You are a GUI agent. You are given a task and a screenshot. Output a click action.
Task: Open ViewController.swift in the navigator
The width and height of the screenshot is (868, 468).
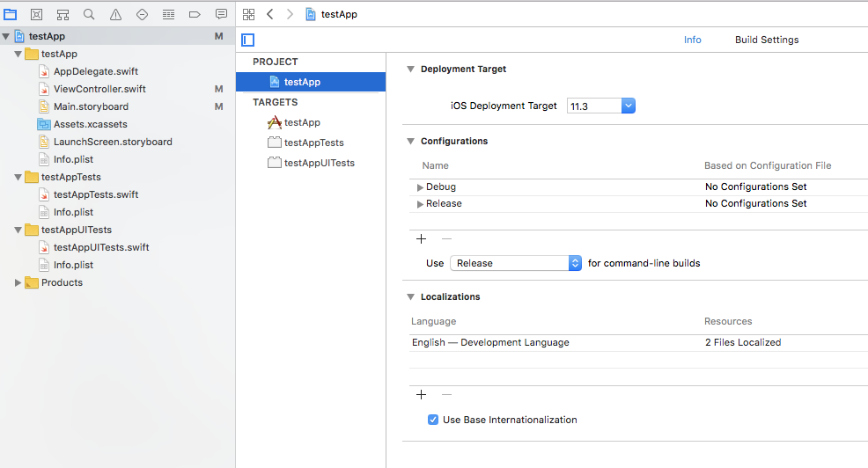[99, 89]
